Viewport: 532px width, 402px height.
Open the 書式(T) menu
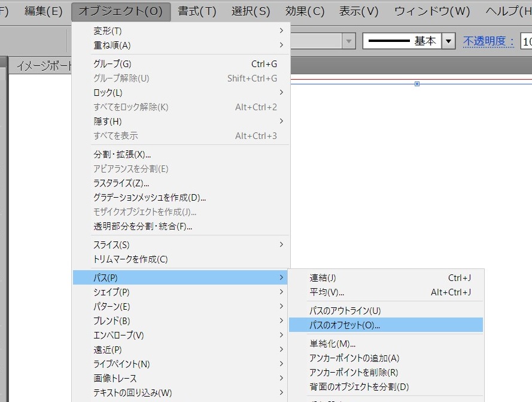click(197, 11)
